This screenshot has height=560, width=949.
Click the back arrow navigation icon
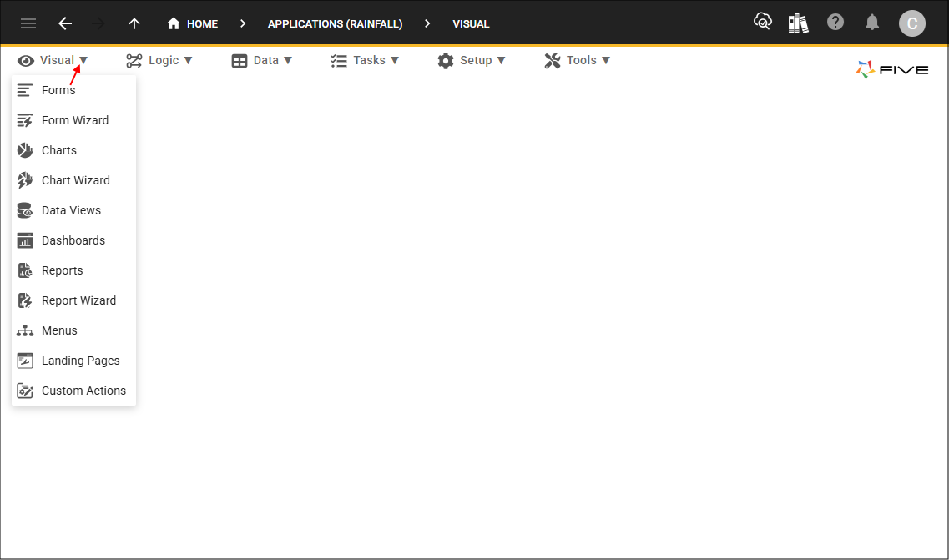(64, 23)
